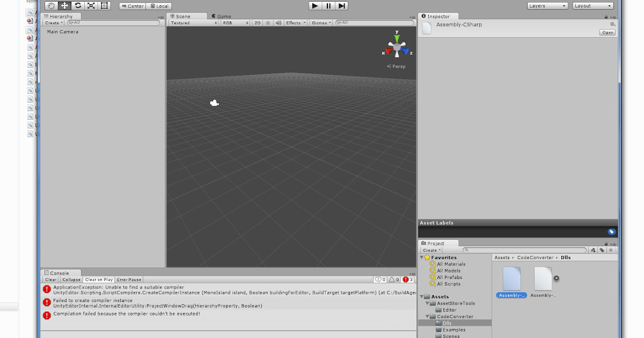Toggle Scene lighting sun icon
The width and height of the screenshot is (644, 338).
[x=268, y=23]
